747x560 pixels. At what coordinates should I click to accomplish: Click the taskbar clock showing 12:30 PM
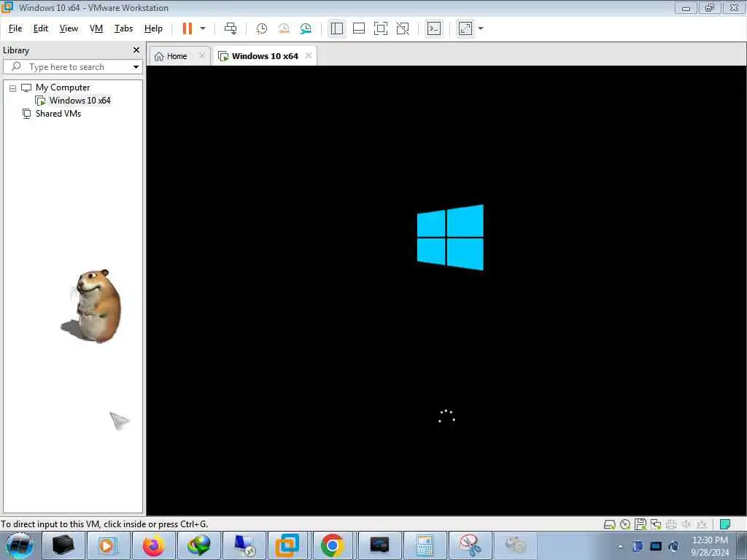click(x=710, y=546)
